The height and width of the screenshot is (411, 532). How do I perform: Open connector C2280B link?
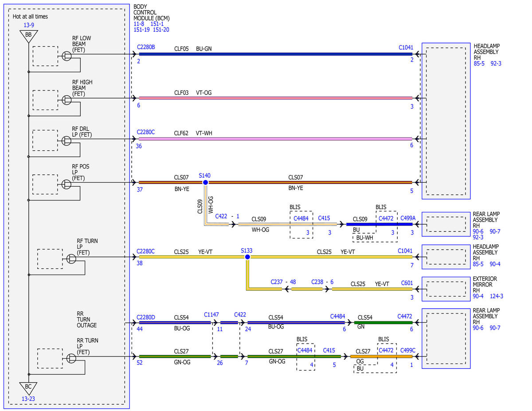click(x=146, y=47)
